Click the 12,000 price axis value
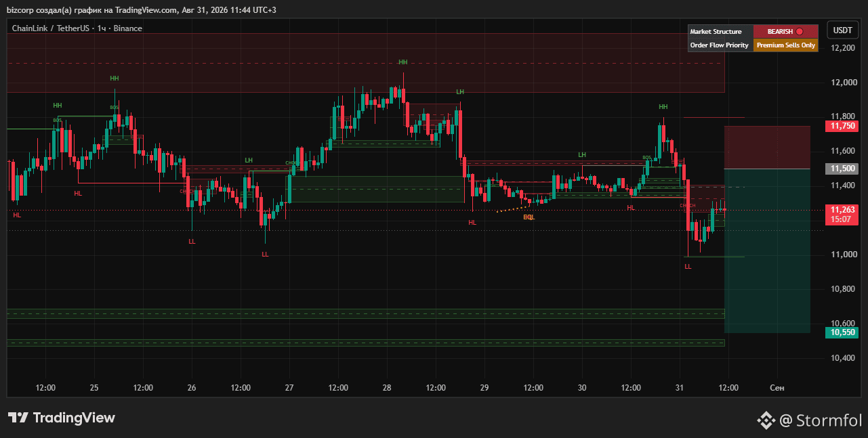The image size is (868, 438). pyautogui.click(x=844, y=83)
